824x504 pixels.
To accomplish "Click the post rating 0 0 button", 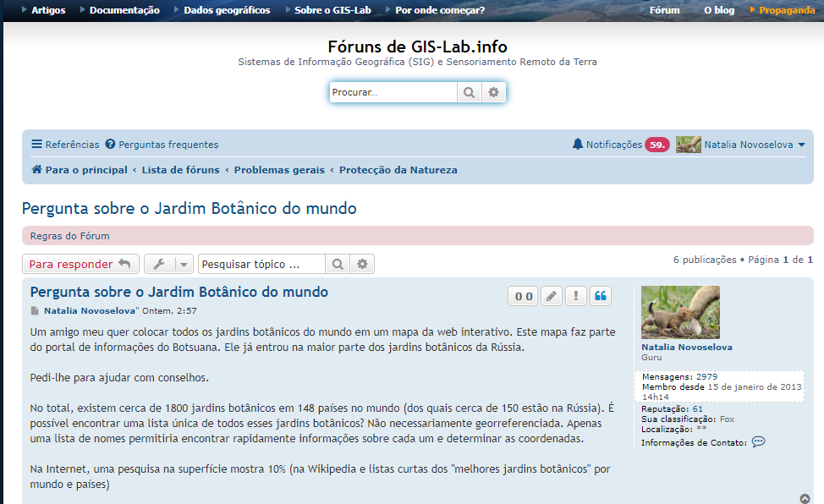I will point(524,297).
